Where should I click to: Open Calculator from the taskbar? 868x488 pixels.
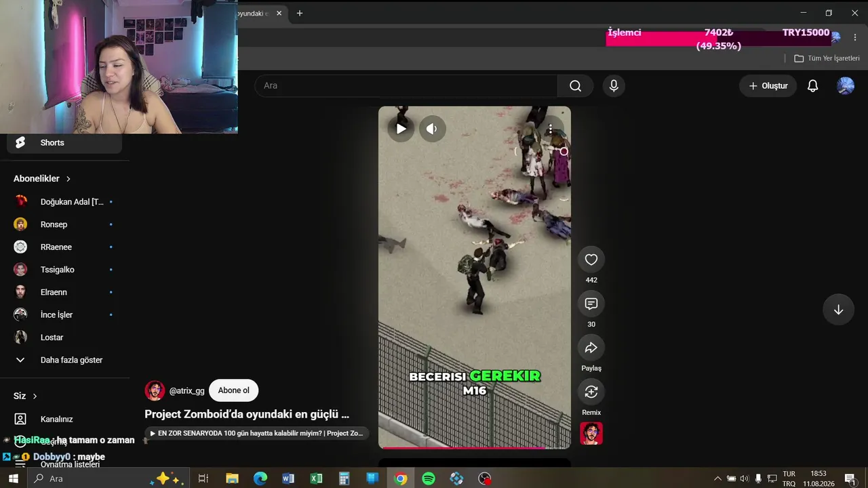click(344, 479)
